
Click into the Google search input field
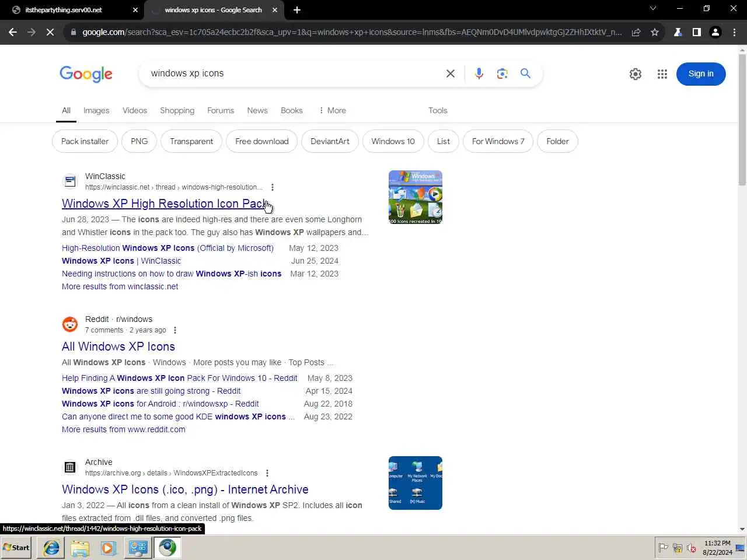[292, 73]
